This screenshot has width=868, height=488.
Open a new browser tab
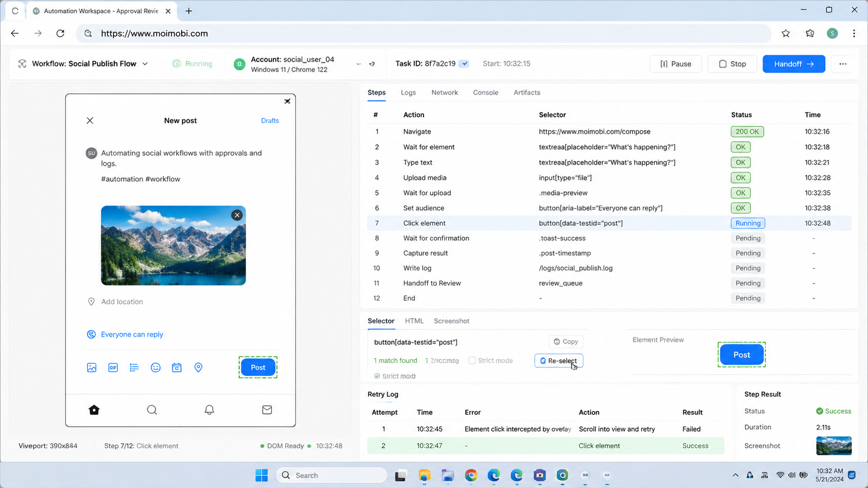(x=188, y=11)
